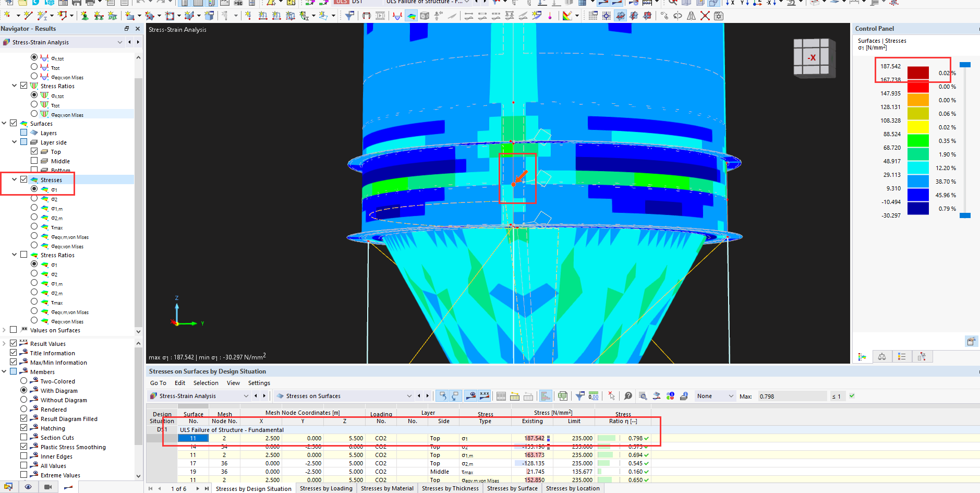Click the red X delete icon in toolbar

[705, 16]
